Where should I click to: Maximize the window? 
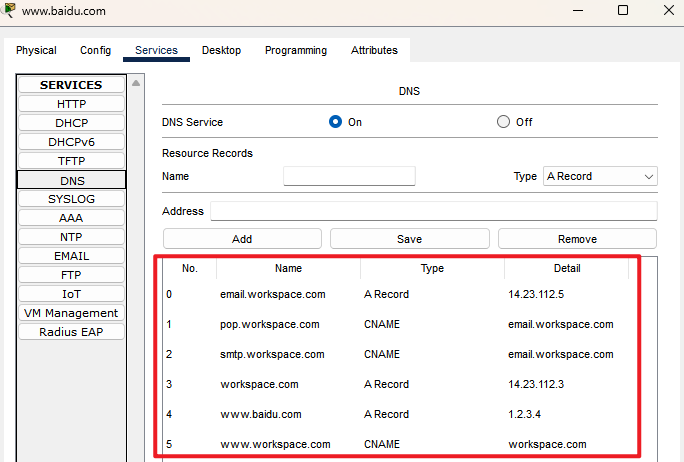pos(622,10)
